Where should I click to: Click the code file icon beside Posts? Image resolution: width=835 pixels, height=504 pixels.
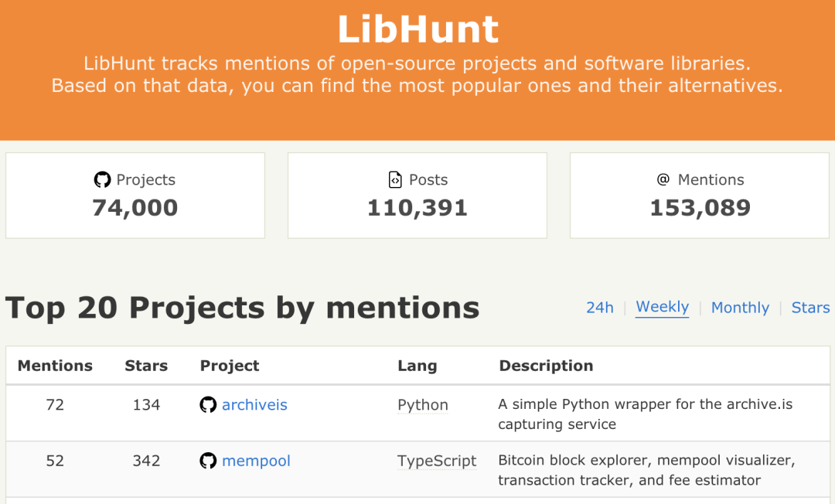(395, 180)
